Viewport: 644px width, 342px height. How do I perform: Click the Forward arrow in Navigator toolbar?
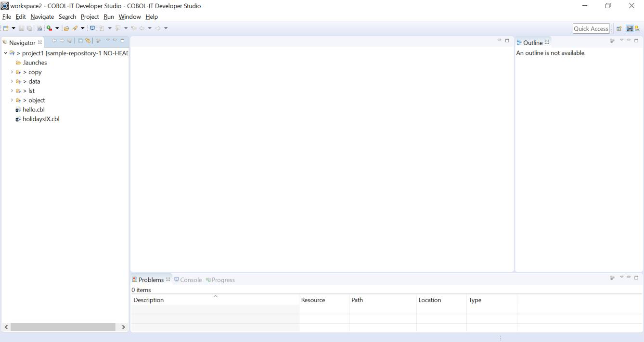62,42
